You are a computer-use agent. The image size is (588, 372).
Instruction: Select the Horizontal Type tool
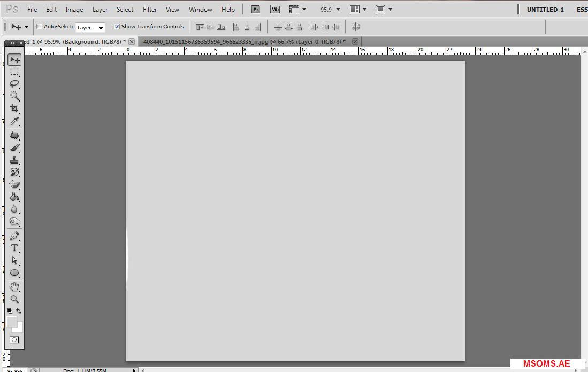coord(14,248)
